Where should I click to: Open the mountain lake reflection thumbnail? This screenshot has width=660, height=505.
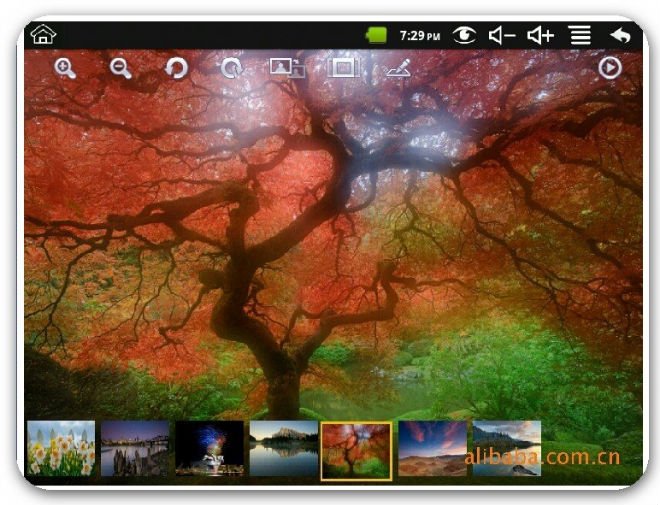(283, 448)
